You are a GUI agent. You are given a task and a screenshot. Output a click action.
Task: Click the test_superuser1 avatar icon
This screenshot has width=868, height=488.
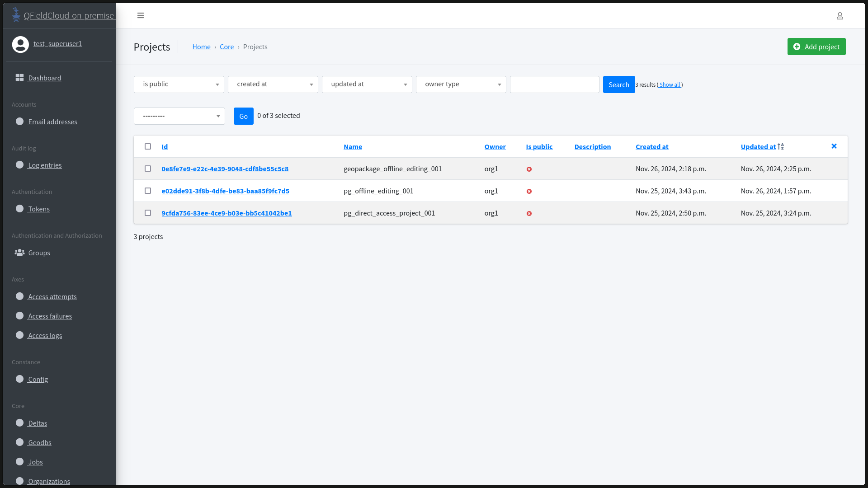tap(20, 44)
